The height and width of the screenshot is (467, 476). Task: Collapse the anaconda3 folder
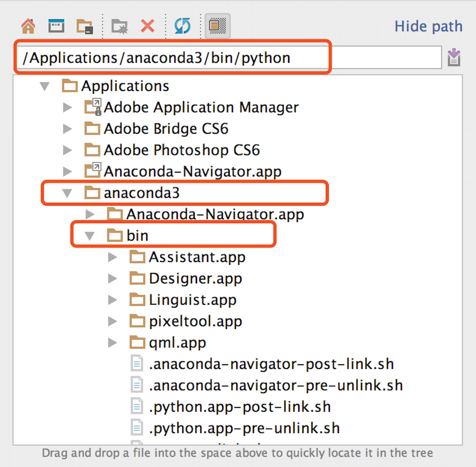tap(68, 193)
